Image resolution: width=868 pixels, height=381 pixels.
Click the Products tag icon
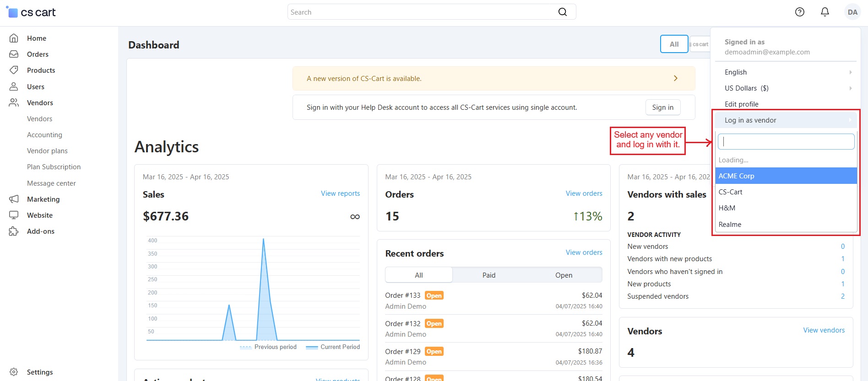tap(14, 70)
